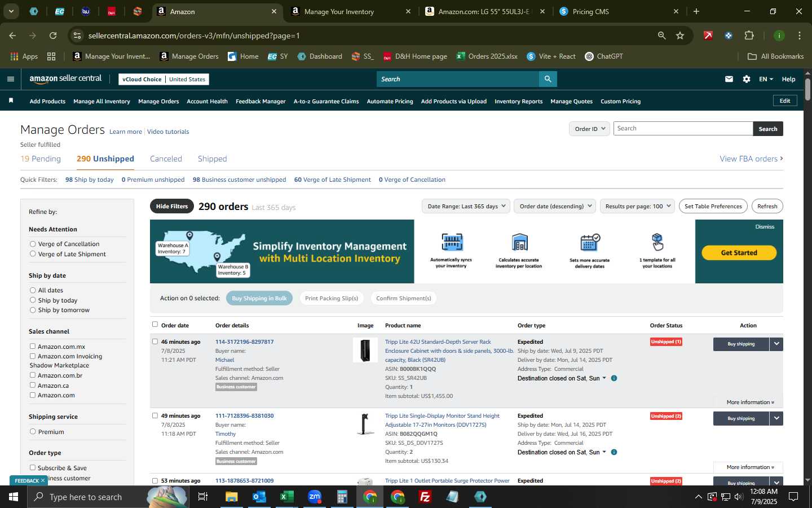Select checkbox for order 114-3172196-8297817
The width and height of the screenshot is (812, 508).
(155, 341)
